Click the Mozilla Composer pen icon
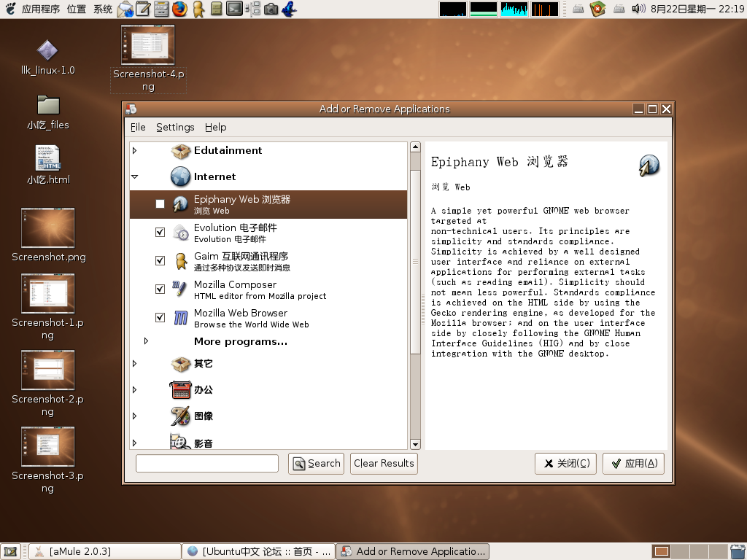Viewport: 747px width, 560px height. [179, 289]
